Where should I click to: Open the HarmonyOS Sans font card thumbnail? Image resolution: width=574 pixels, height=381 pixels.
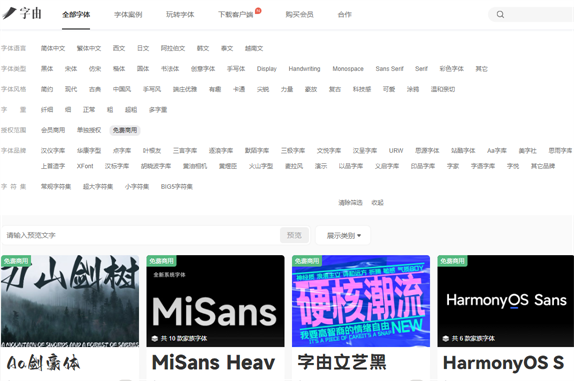pyautogui.click(x=506, y=301)
